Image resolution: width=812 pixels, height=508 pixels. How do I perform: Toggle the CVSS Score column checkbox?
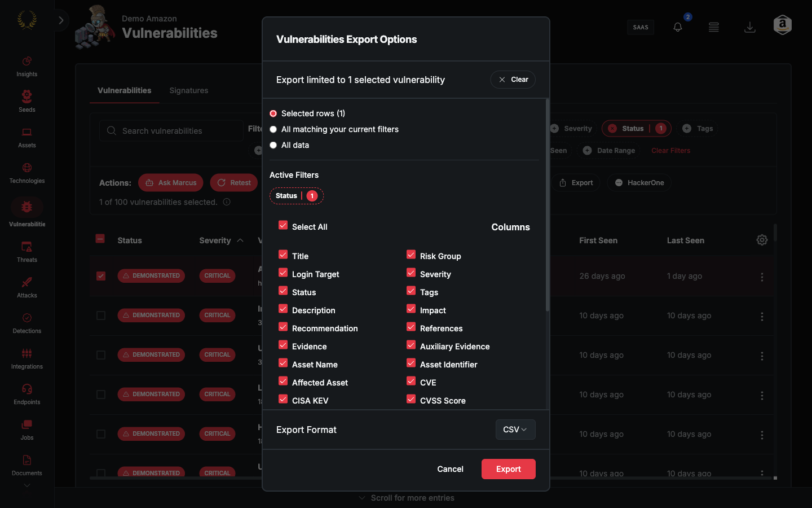point(411,399)
